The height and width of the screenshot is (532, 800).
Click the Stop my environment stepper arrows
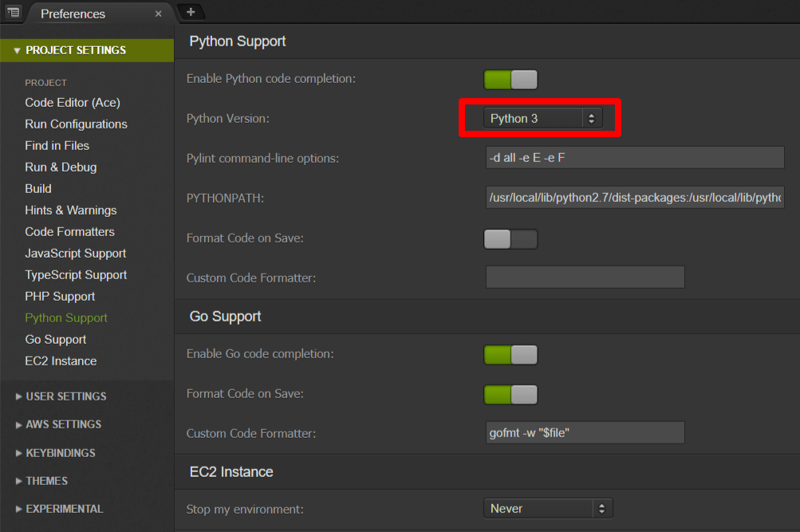(x=605, y=508)
